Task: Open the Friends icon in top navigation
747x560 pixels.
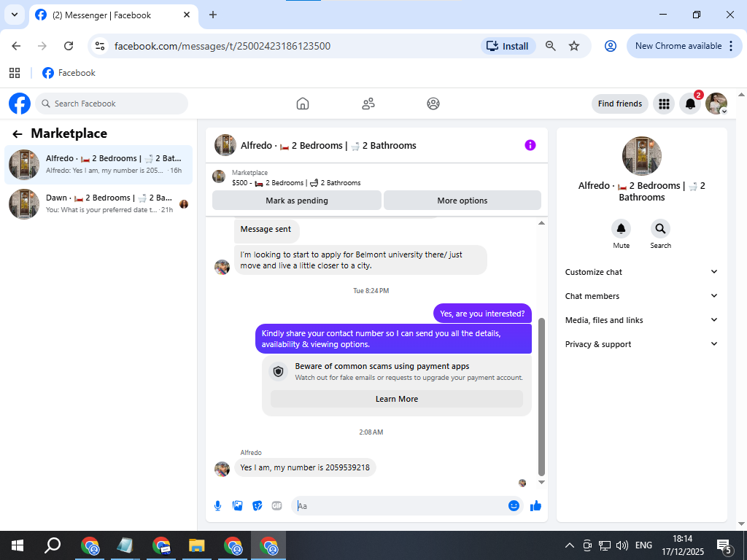Action: (x=368, y=104)
